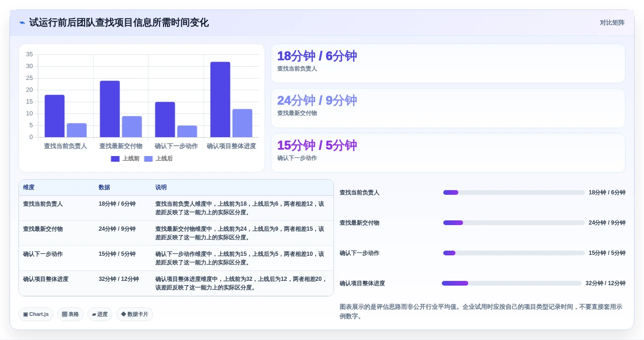Click the footnote starting 图表展示的是评估思路
Image resolution: width=644 pixels, height=340 pixels.
pyautogui.click(x=481, y=312)
